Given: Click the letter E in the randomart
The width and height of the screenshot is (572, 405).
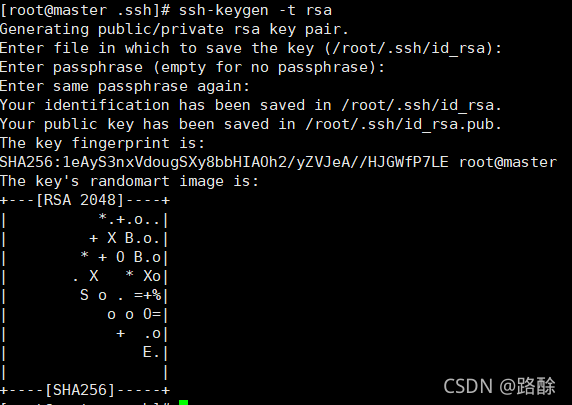Looking at the screenshot, I should (x=147, y=352).
